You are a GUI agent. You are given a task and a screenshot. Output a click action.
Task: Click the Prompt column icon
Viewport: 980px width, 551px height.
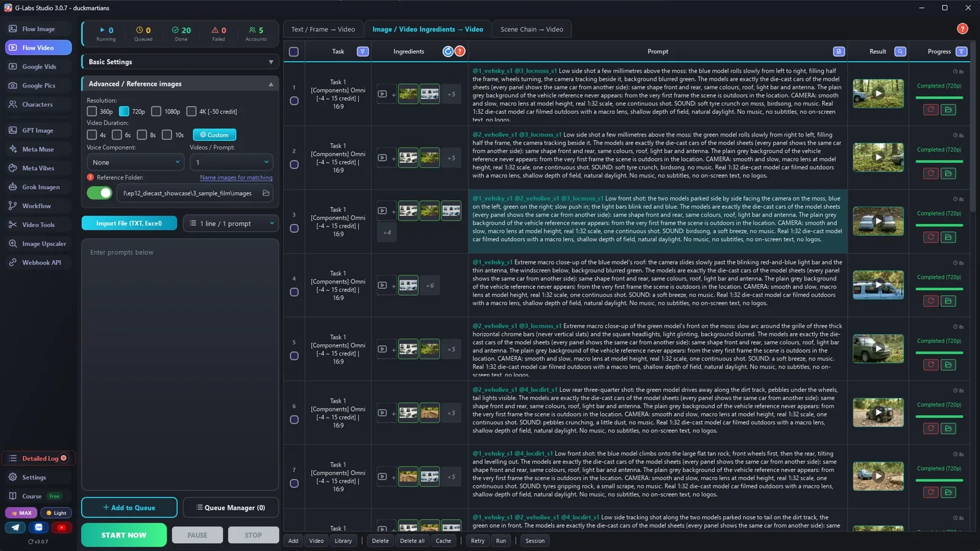tap(839, 51)
